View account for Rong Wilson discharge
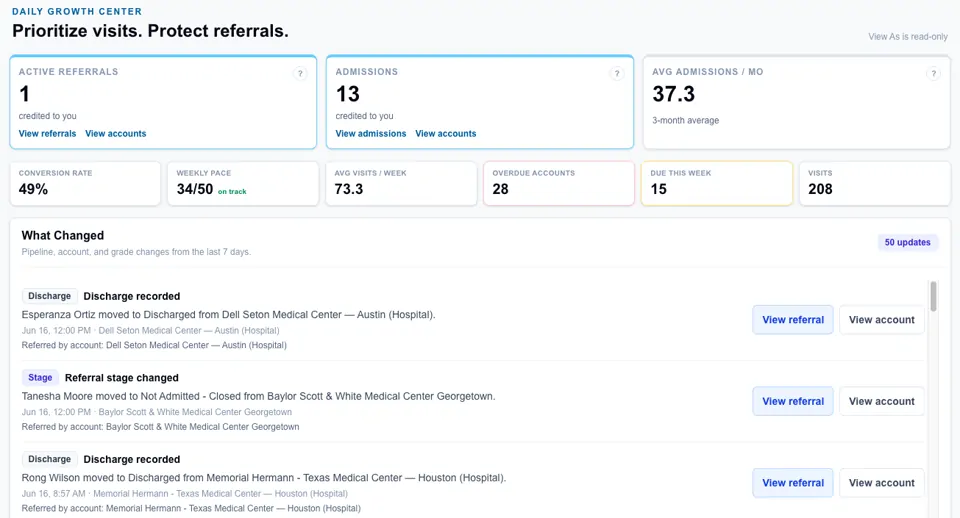 click(882, 482)
